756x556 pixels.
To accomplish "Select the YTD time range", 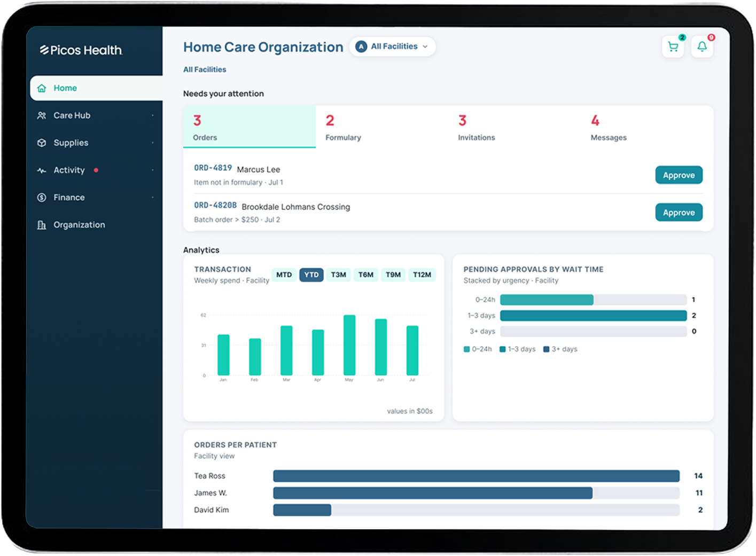I will 311,275.
